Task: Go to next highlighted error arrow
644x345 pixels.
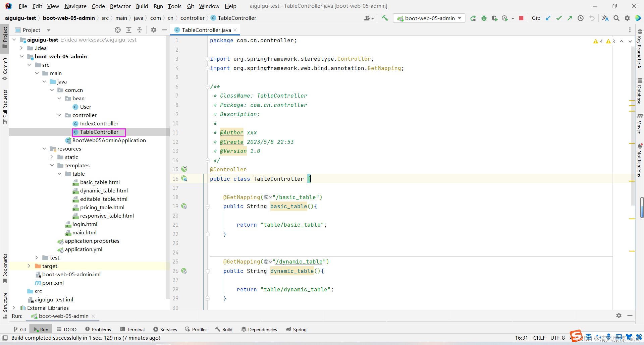Action: point(630,41)
